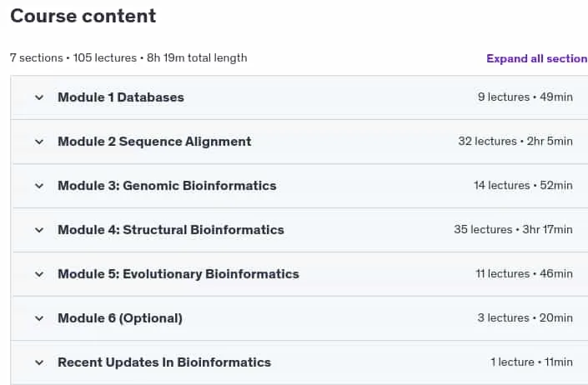Click chevron beside Recent Updates In Bioinformatics
This screenshot has height=385, width=588.
pyautogui.click(x=39, y=362)
